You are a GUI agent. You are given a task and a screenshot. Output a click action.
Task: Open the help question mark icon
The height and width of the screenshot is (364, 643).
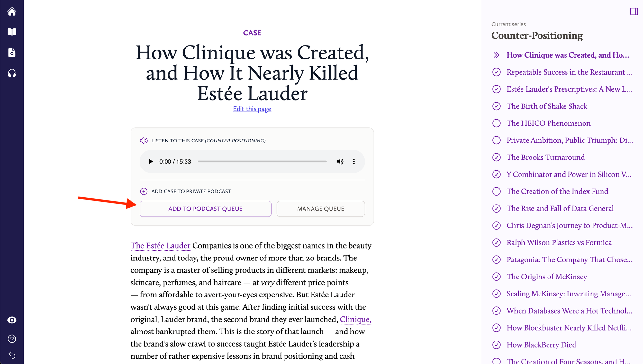pyautogui.click(x=12, y=339)
